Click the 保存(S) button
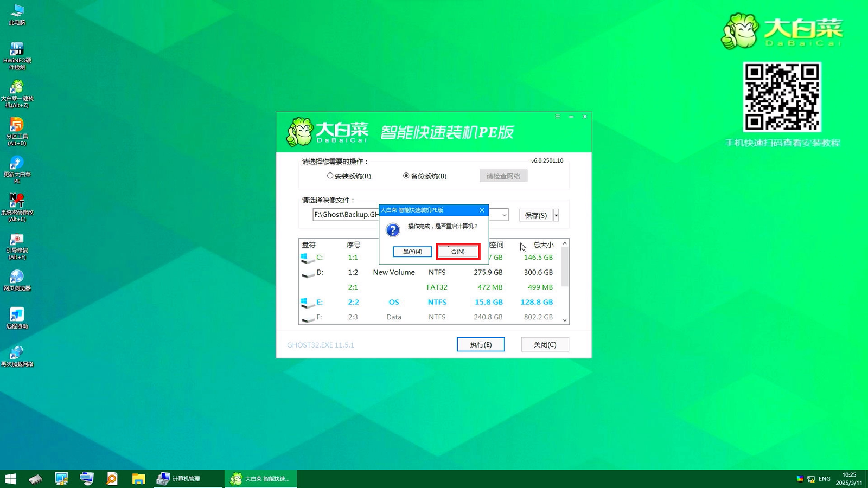The width and height of the screenshot is (868, 488). click(x=536, y=215)
